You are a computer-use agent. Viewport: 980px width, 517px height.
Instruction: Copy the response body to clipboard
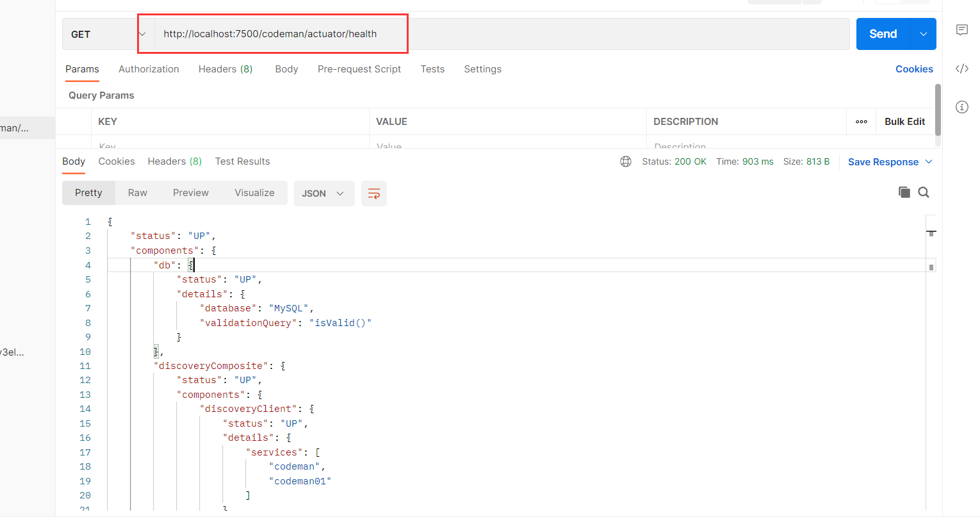pos(904,192)
